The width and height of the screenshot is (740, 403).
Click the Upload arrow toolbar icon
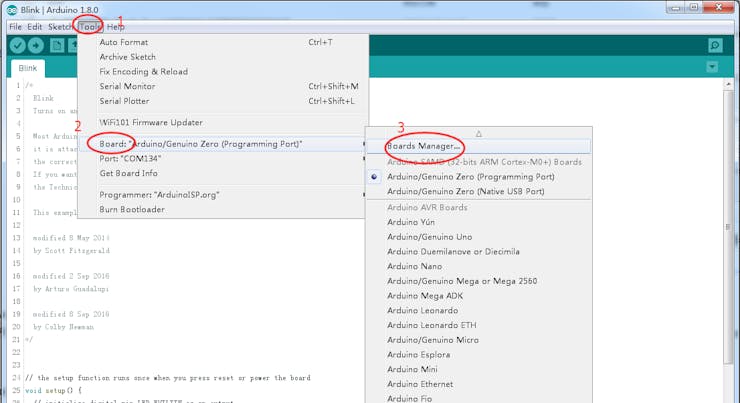click(36, 45)
